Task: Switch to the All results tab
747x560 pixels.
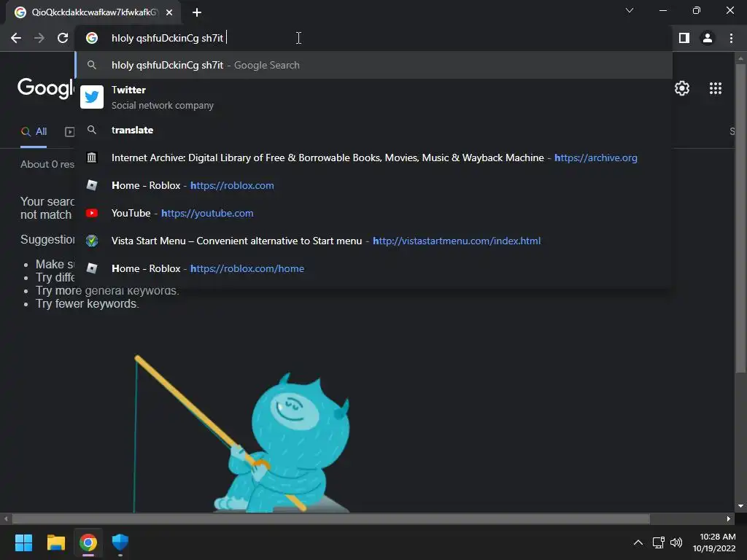Action: pos(34,132)
